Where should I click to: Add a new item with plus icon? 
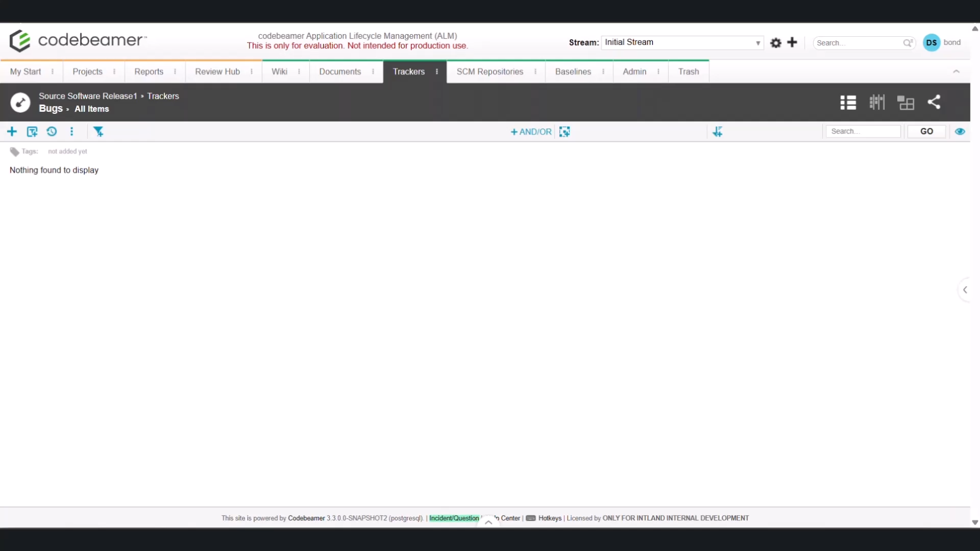[x=12, y=132]
